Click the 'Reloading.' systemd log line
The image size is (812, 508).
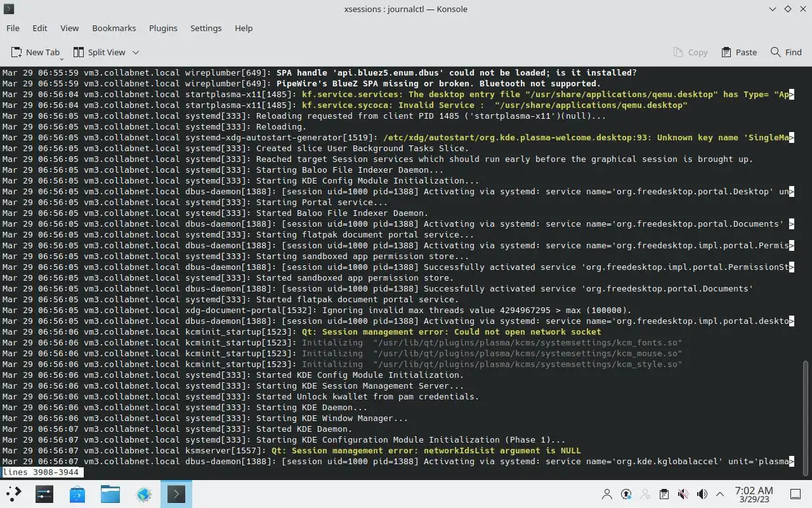coord(154,126)
